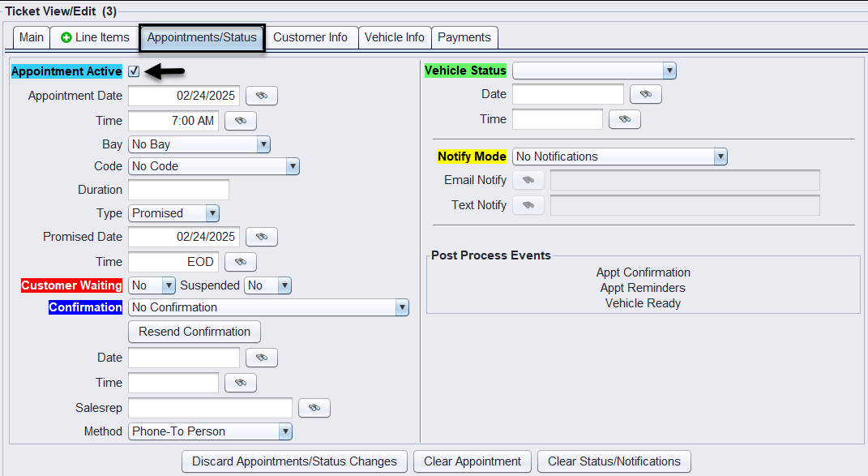Open the Vehicle Info tab
868x476 pixels.
point(394,37)
